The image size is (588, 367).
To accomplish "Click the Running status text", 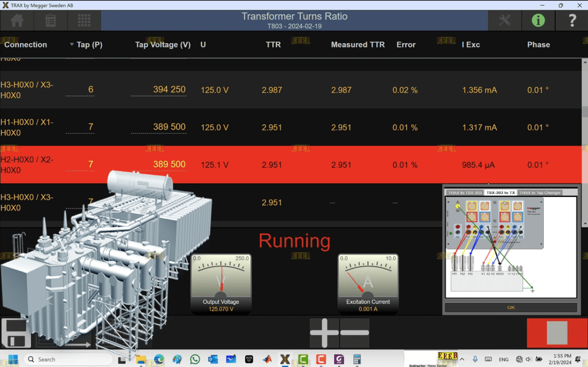I will click(x=295, y=241).
